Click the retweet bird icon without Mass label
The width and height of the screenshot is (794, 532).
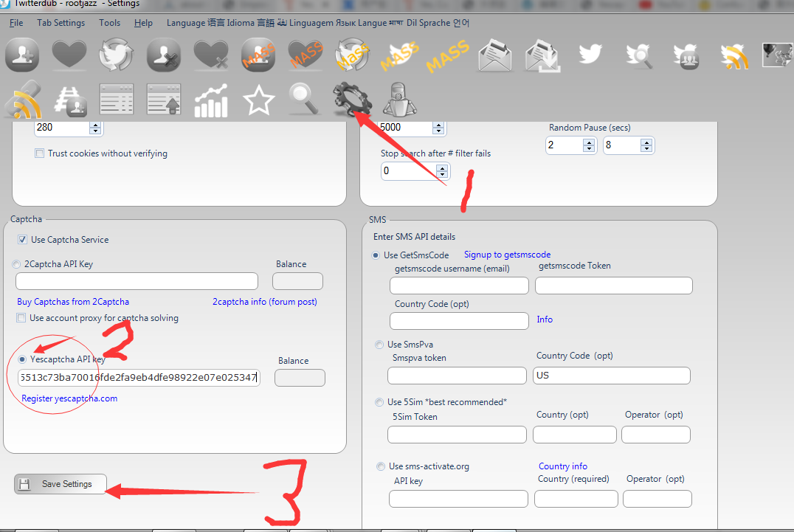click(116, 55)
